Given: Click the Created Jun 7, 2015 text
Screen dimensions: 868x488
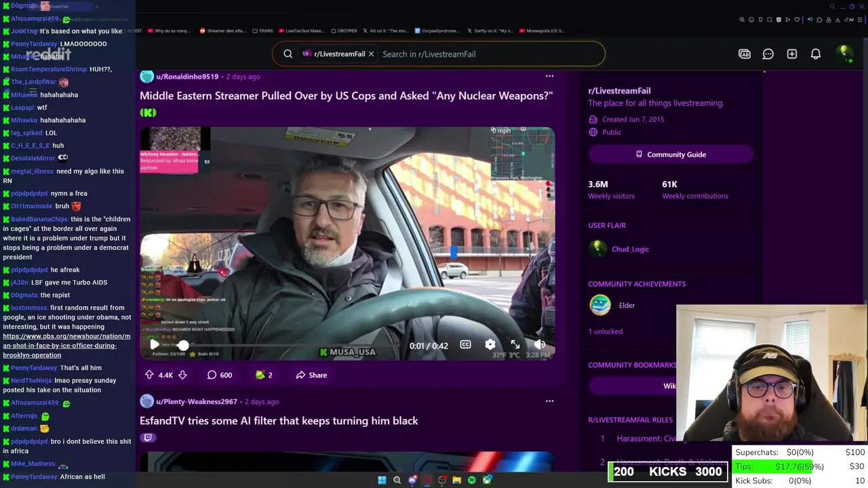Looking at the screenshot, I should [x=633, y=119].
